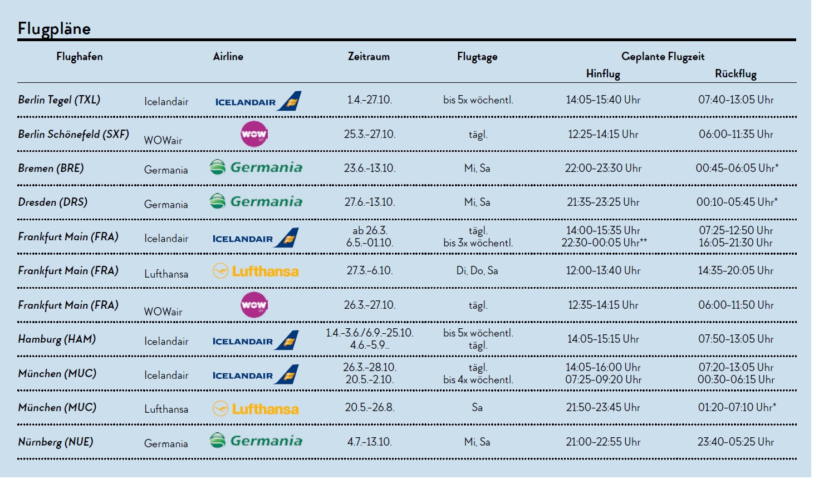
Task: Click the Icelandair logo in the Frankfurt row
Action: point(256,238)
